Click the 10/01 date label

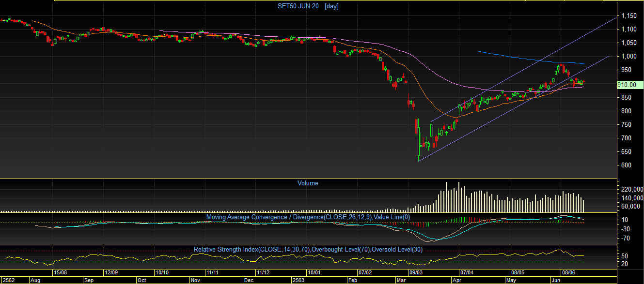(x=315, y=273)
